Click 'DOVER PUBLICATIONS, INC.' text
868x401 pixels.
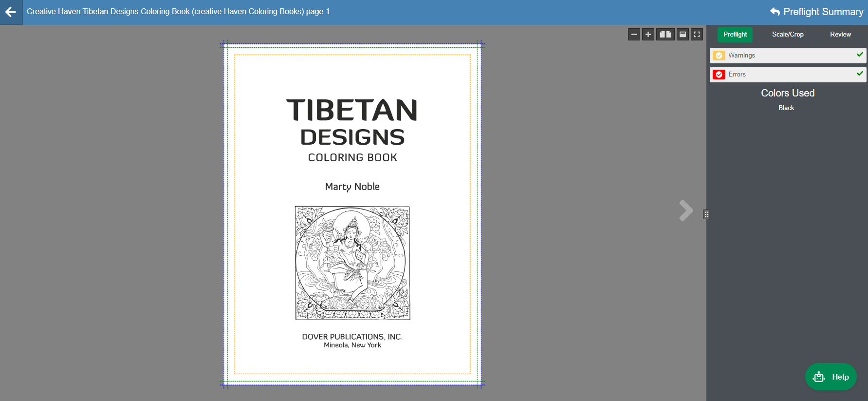coord(352,337)
